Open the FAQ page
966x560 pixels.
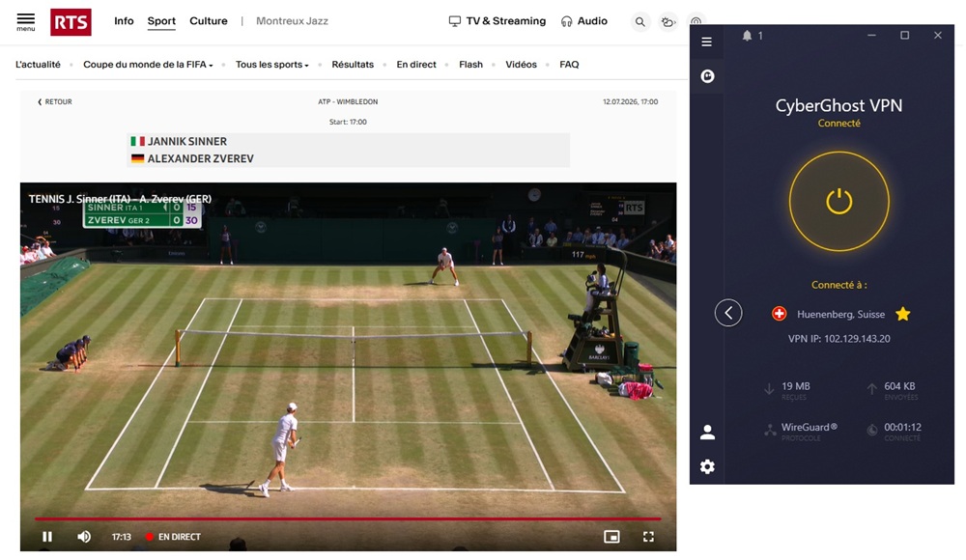[569, 64]
